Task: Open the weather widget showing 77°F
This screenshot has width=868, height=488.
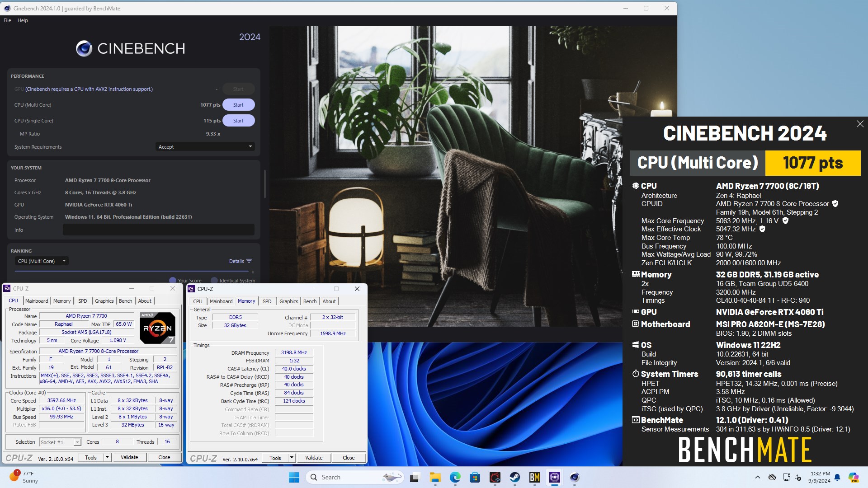Action: click(x=24, y=477)
